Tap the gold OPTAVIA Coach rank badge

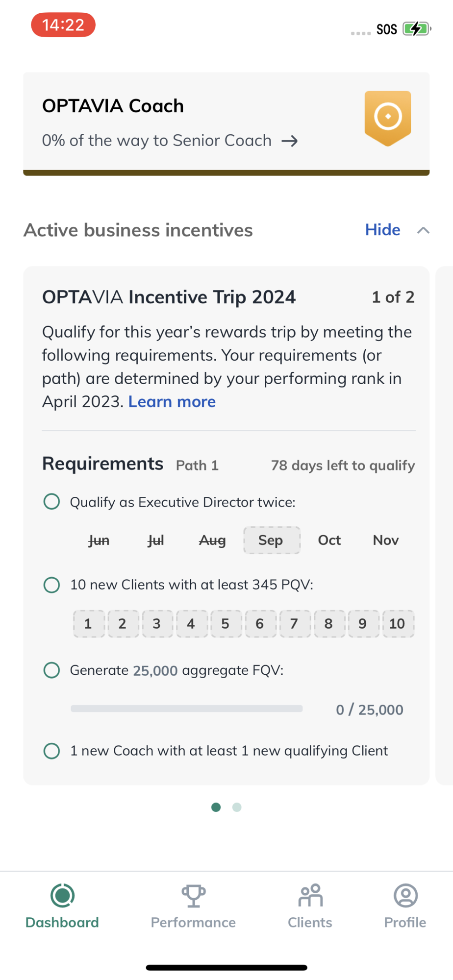click(387, 118)
